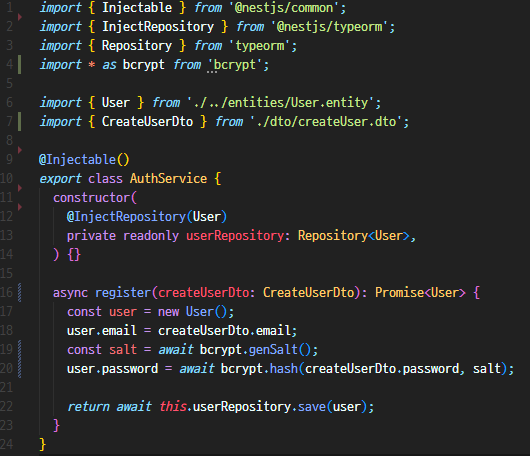Click line number 15 in the gutter
Image resolution: width=530 pixels, height=456 pixels.
(x=6, y=273)
